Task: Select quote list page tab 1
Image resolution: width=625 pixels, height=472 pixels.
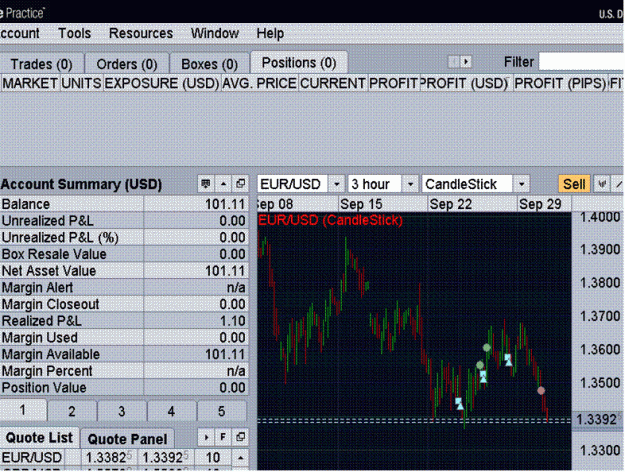Action: click(23, 410)
